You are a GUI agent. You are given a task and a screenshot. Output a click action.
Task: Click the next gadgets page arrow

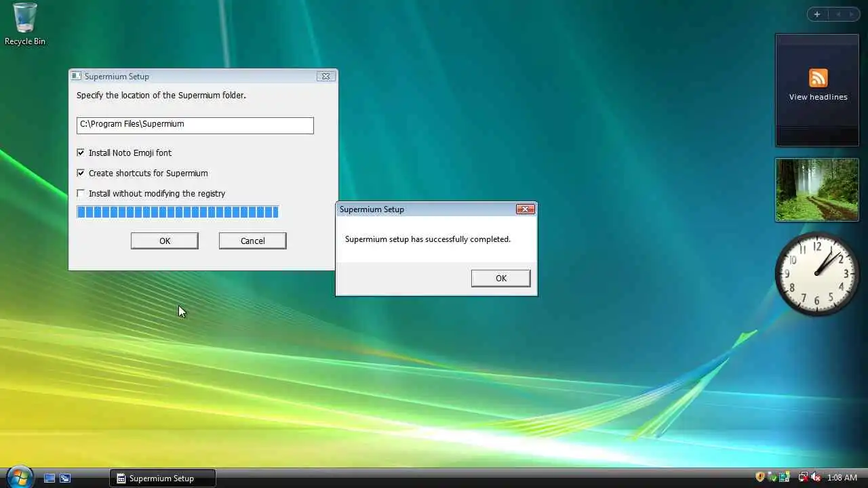point(850,14)
